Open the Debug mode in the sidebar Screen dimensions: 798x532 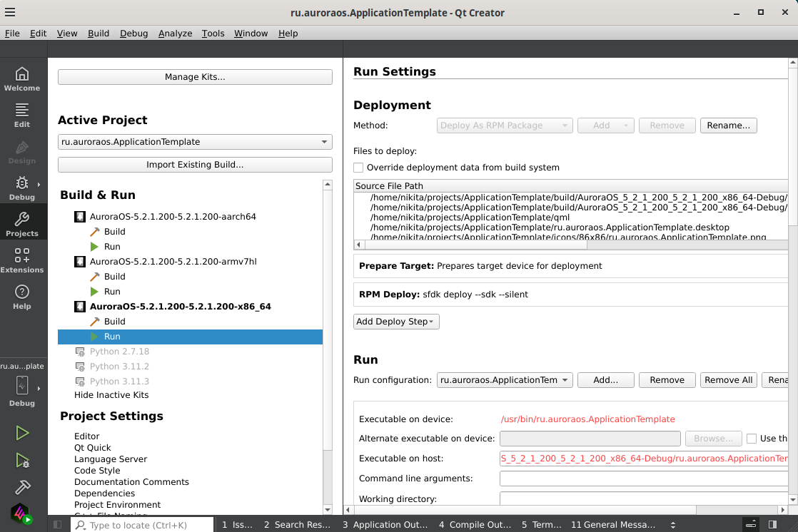coord(22,188)
